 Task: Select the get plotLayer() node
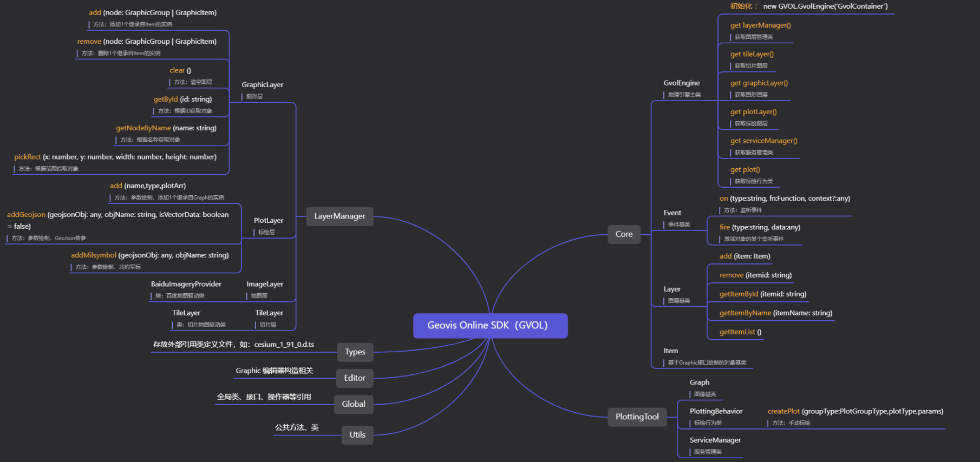tap(754, 117)
